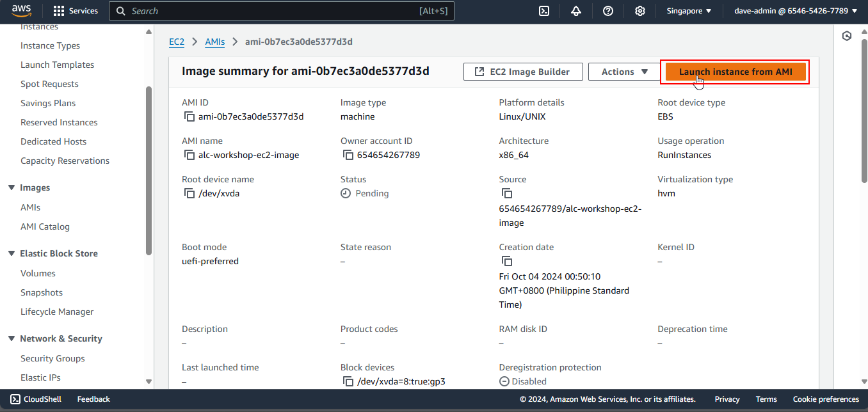Open the Singapore region selector
This screenshot has height=412, width=868.
689,11
